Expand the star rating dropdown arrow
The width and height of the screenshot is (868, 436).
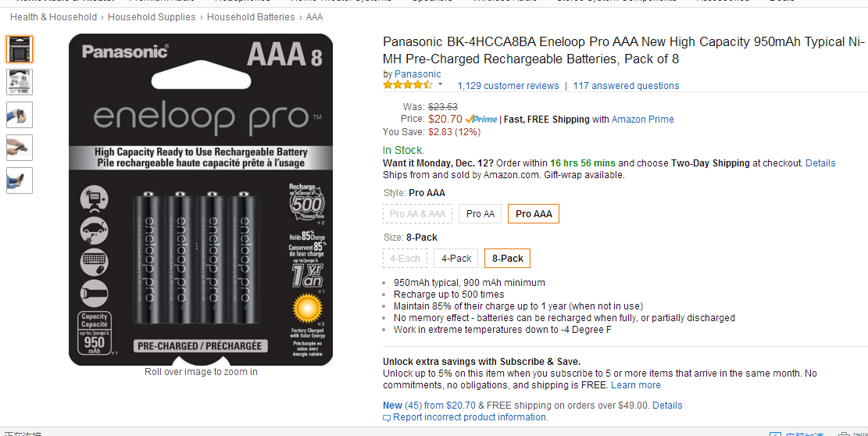(x=441, y=84)
